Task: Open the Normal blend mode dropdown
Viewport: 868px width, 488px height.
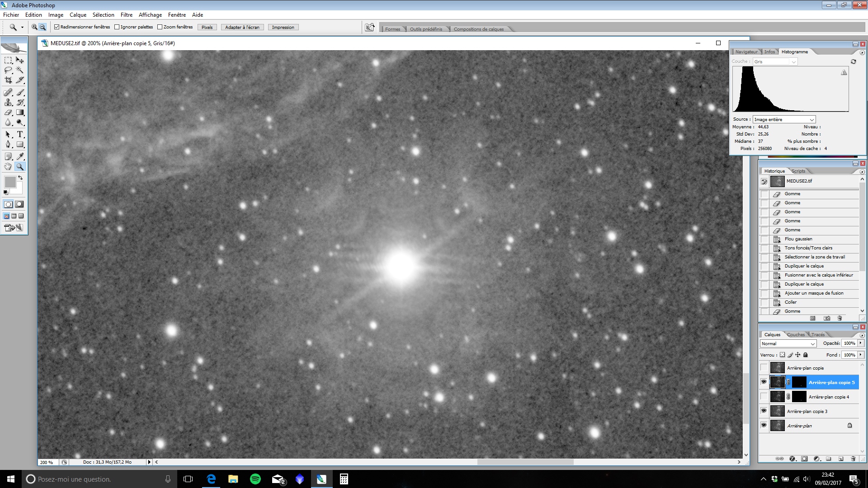Action: [788, 344]
